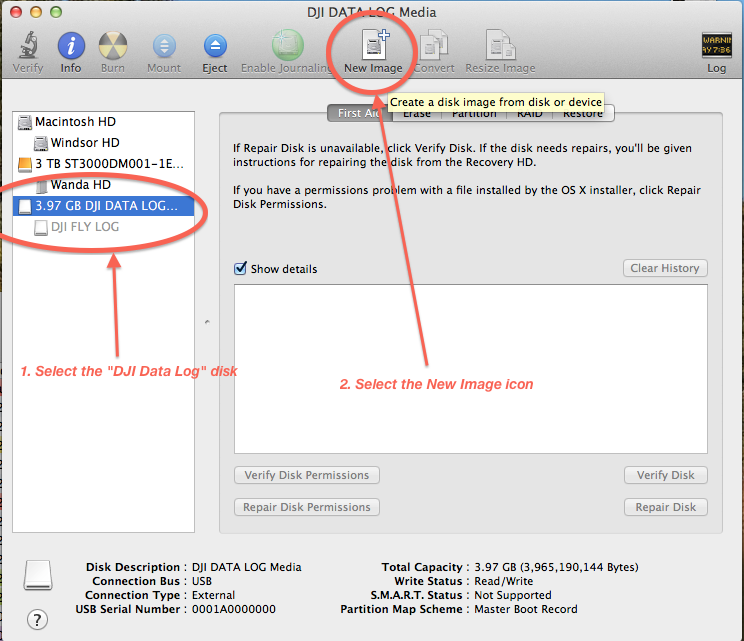Click the Enable Journaling toolbar icon

tap(288, 52)
